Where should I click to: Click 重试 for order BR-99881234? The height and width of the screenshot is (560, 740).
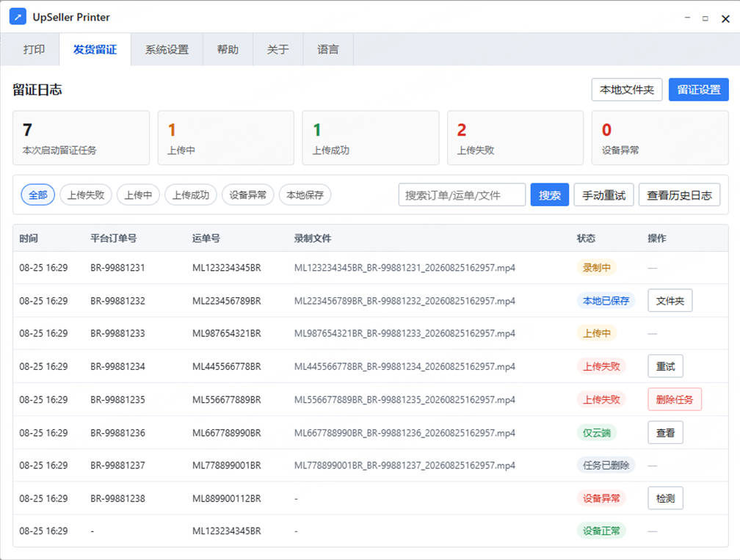[665, 366]
